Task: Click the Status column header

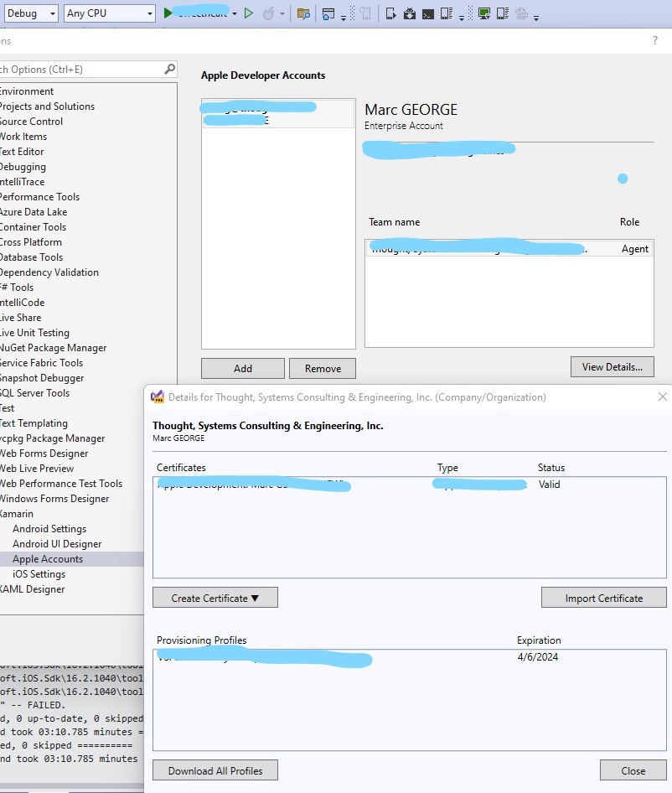Action: (551, 467)
